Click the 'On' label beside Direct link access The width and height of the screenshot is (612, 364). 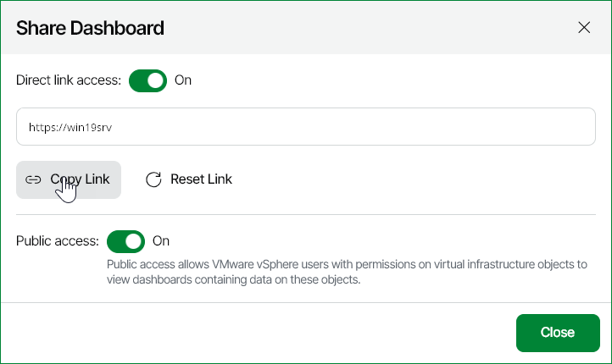tap(182, 80)
